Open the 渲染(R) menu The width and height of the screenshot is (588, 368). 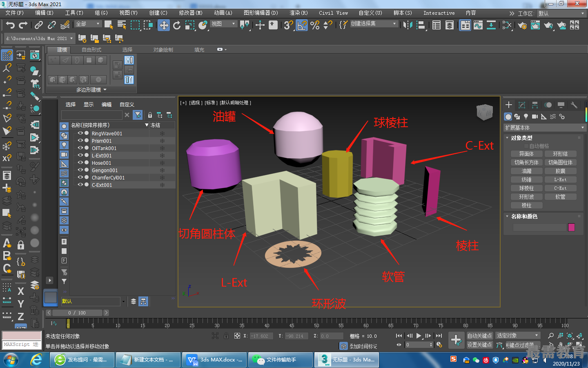(x=298, y=13)
